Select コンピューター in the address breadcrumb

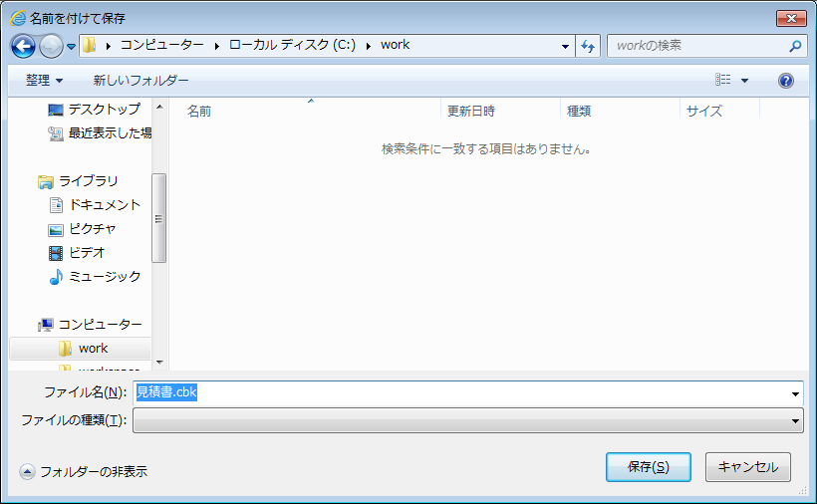coord(162,45)
